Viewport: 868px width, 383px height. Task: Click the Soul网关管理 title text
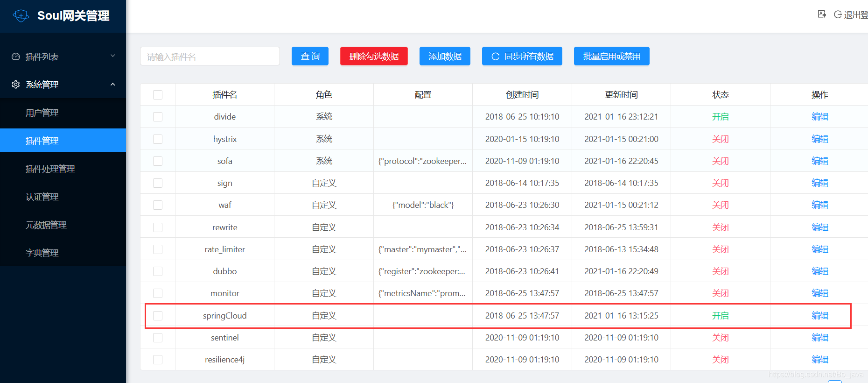click(73, 15)
